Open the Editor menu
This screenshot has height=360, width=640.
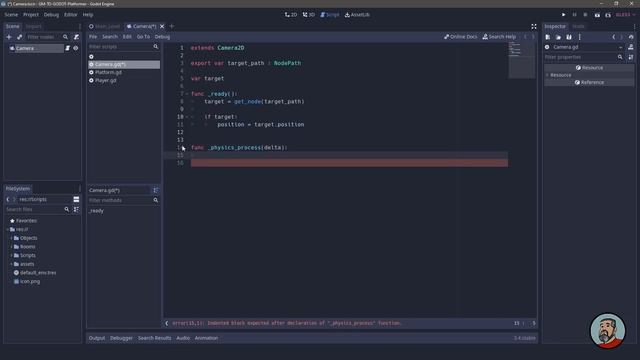pos(70,15)
